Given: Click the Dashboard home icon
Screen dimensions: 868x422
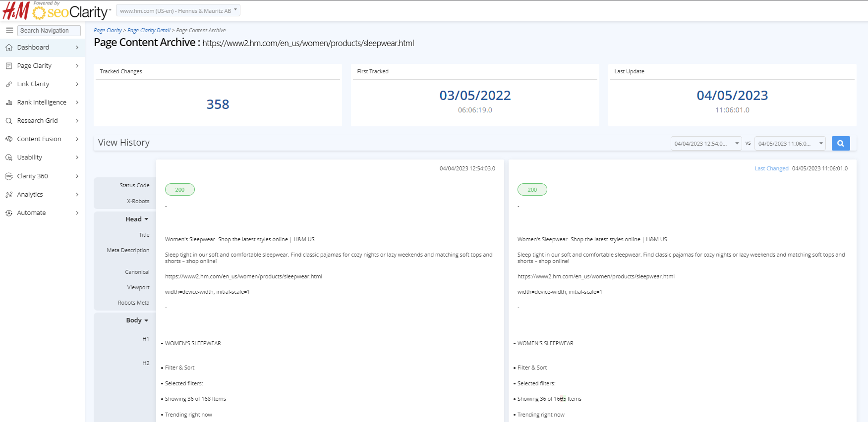Looking at the screenshot, I should (9, 48).
